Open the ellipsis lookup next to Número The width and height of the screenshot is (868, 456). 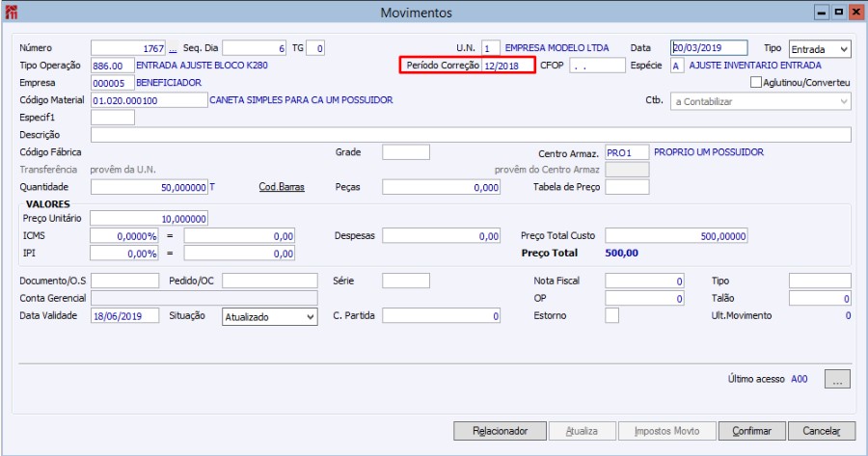click(x=173, y=49)
